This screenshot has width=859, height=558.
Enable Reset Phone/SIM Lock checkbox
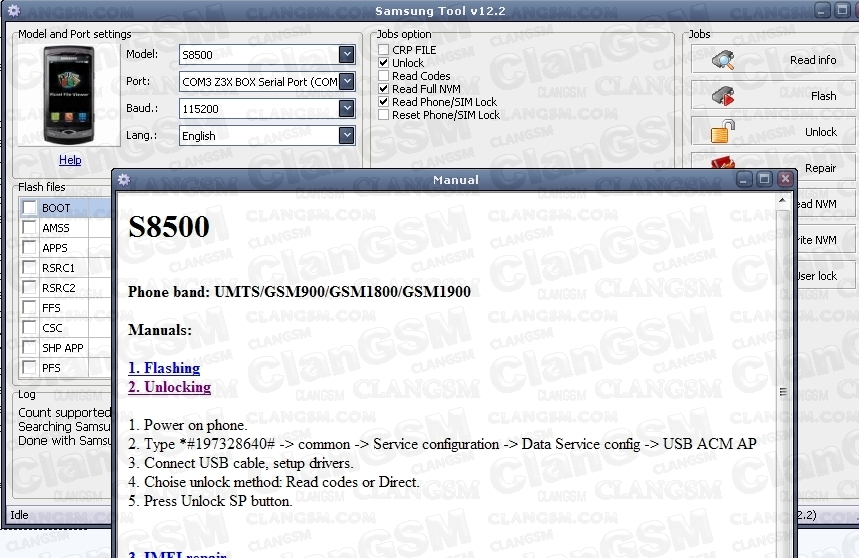[383, 115]
